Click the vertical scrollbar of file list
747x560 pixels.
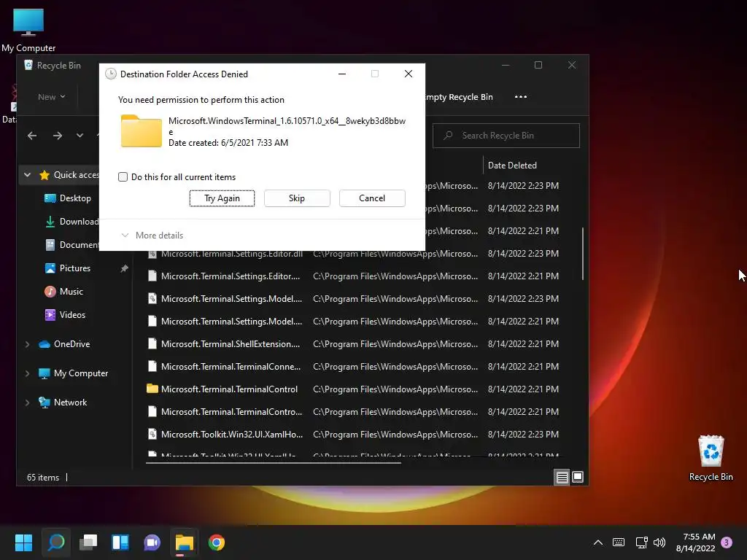pos(583,254)
